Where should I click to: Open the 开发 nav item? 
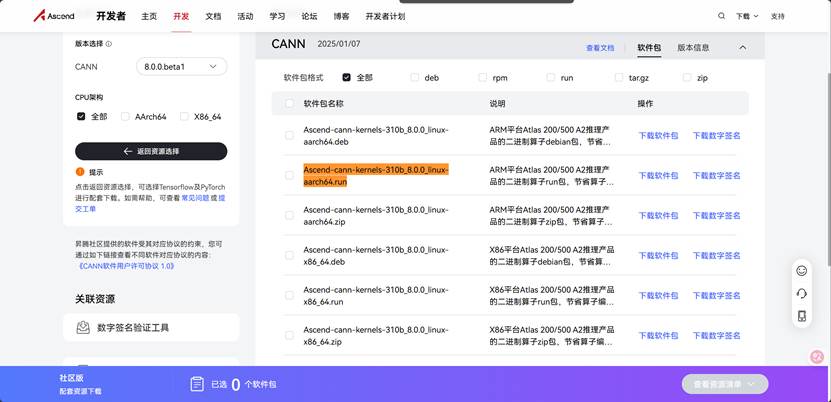click(181, 16)
